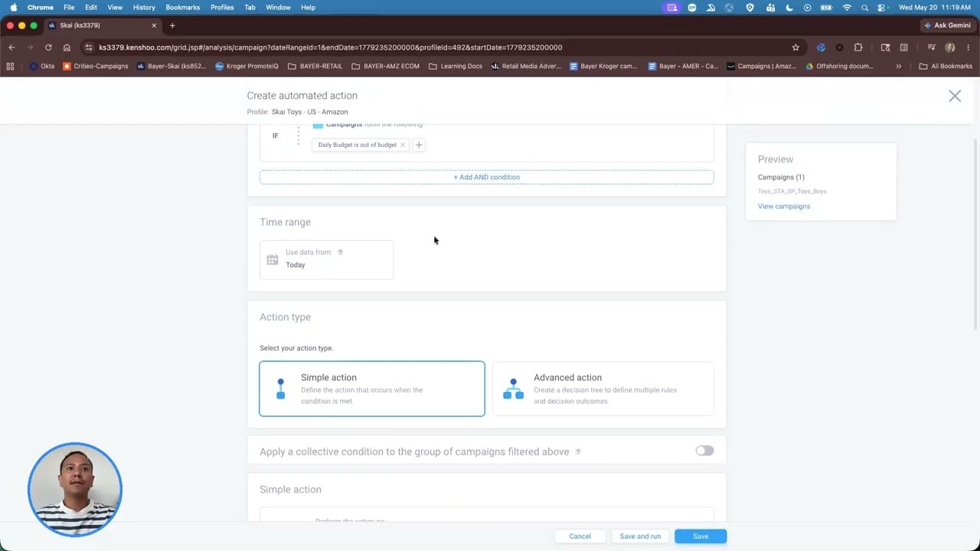Click the page vertical scrollbar

tap(975, 233)
